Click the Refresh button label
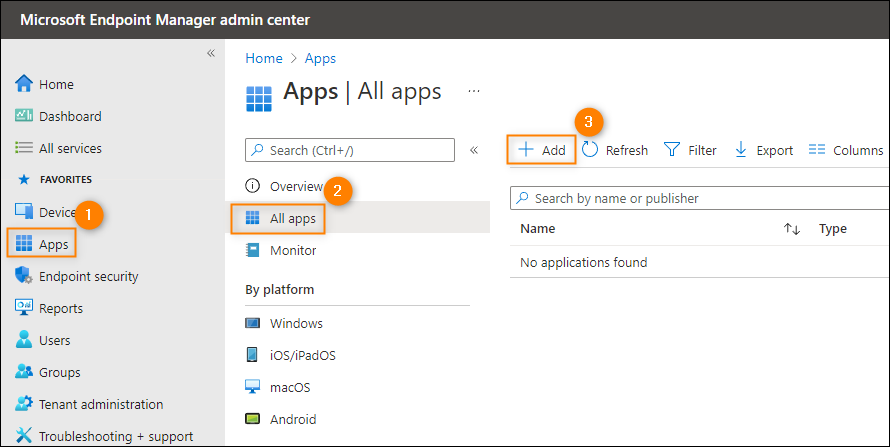 (x=627, y=150)
